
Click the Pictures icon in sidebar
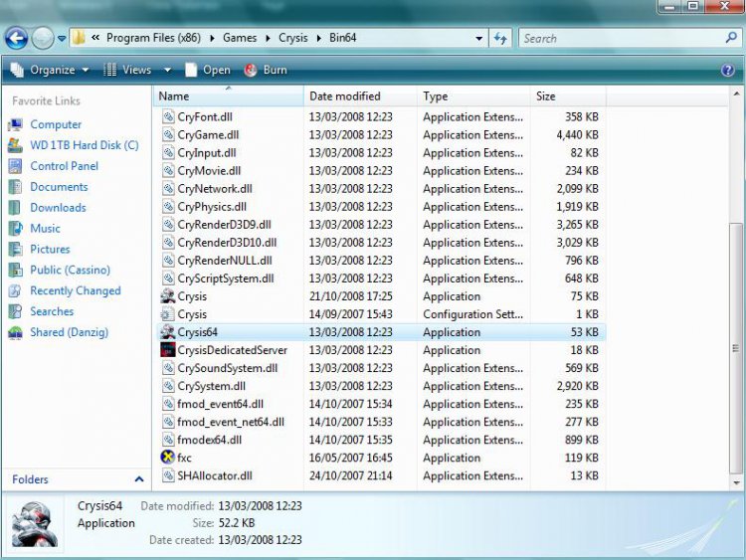coord(15,250)
